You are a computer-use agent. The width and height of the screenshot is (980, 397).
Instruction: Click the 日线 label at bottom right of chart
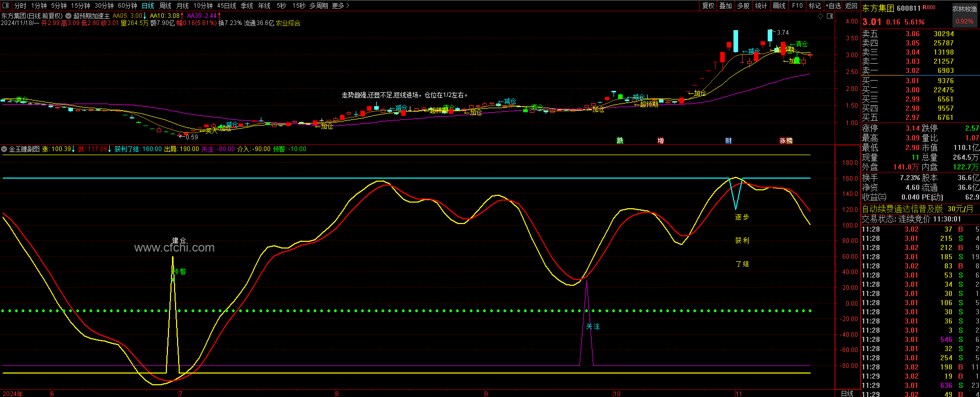pos(847,393)
